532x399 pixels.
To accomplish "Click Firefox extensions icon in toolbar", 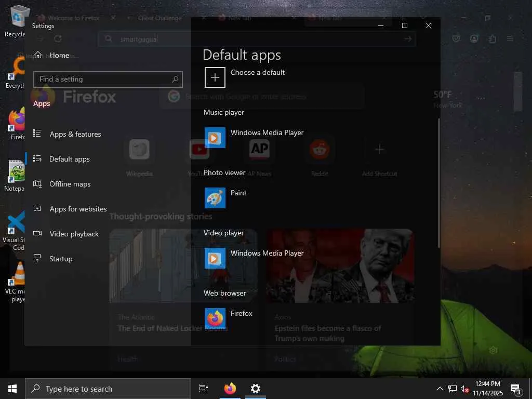I will (493, 38).
